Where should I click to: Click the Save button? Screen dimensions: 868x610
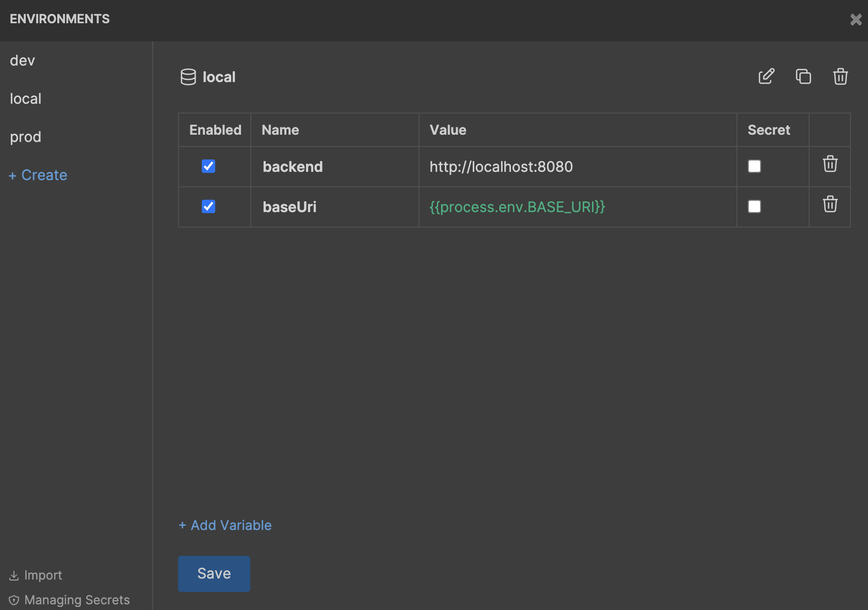point(214,573)
